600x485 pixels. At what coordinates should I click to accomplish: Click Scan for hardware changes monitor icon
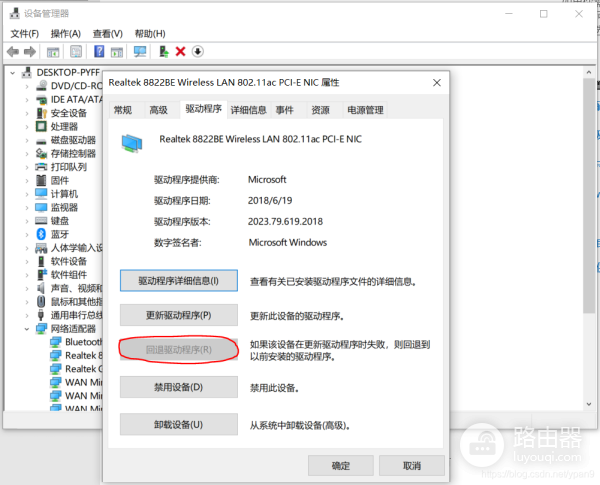coord(140,51)
